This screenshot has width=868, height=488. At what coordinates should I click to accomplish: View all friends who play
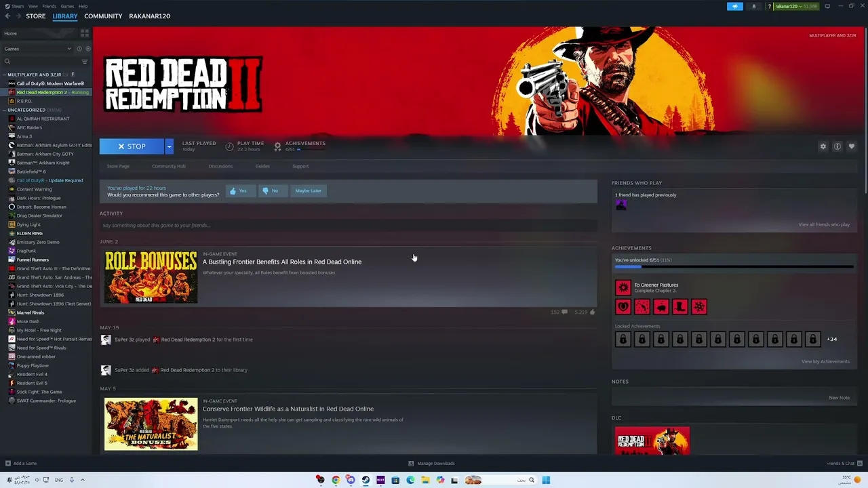[x=824, y=224]
